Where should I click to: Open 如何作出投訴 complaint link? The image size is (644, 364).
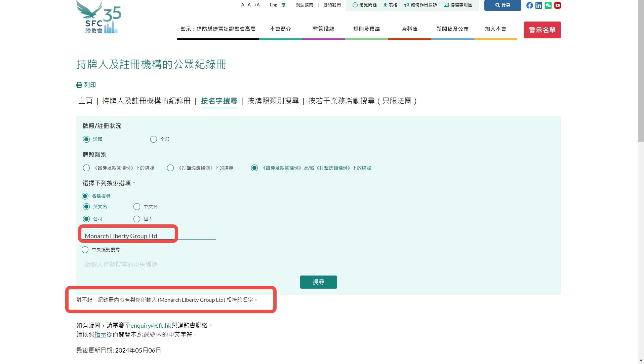[x=420, y=5]
